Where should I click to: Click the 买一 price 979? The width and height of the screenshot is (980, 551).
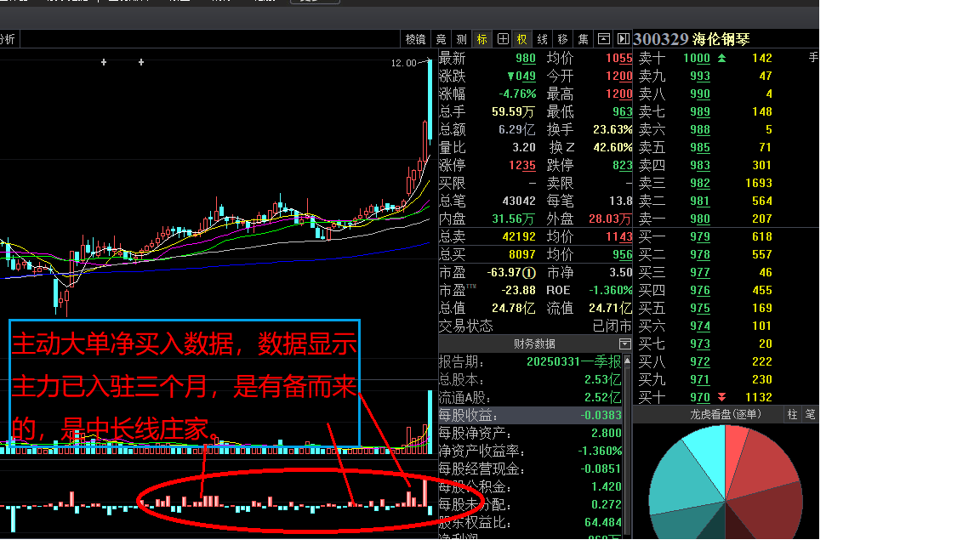pos(700,236)
